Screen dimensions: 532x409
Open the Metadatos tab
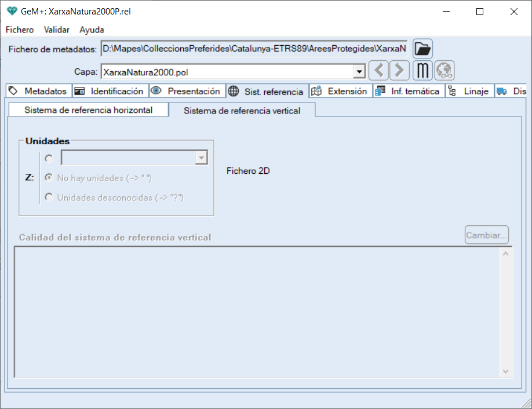click(39, 92)
